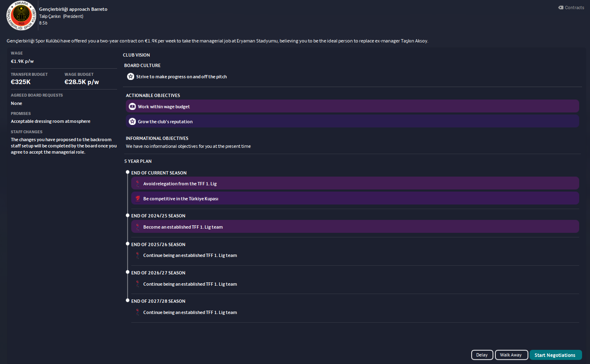This screenshot has width=590, height=364.
Task: Click the star icon beside Grow the club's reputation
Action: click(x=132, y=122)
